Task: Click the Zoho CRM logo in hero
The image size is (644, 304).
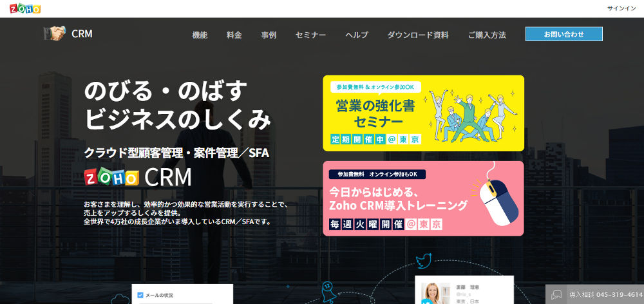Action: pyautogui.click(x=138, y=177)
